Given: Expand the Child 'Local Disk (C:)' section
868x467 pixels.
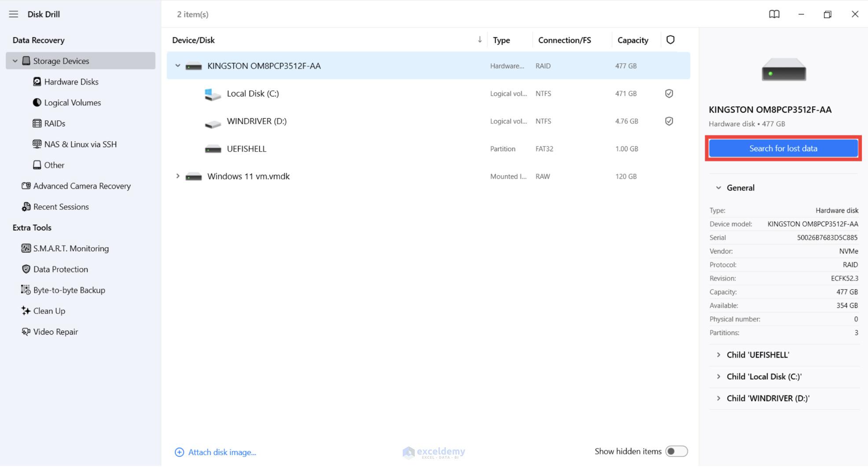Looking at the screenshot, I should tap(718, 376).
